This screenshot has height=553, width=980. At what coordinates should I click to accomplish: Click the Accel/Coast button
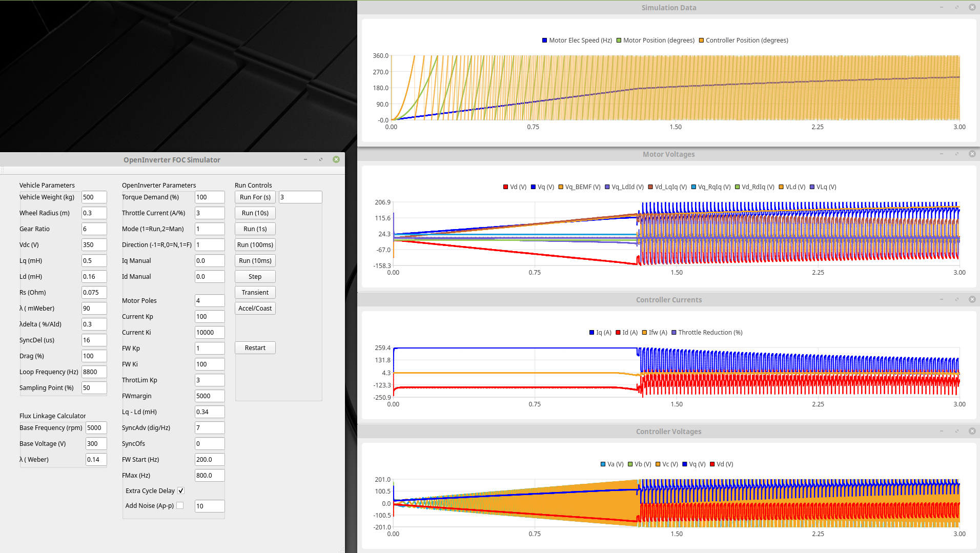[x=255, y=309]
